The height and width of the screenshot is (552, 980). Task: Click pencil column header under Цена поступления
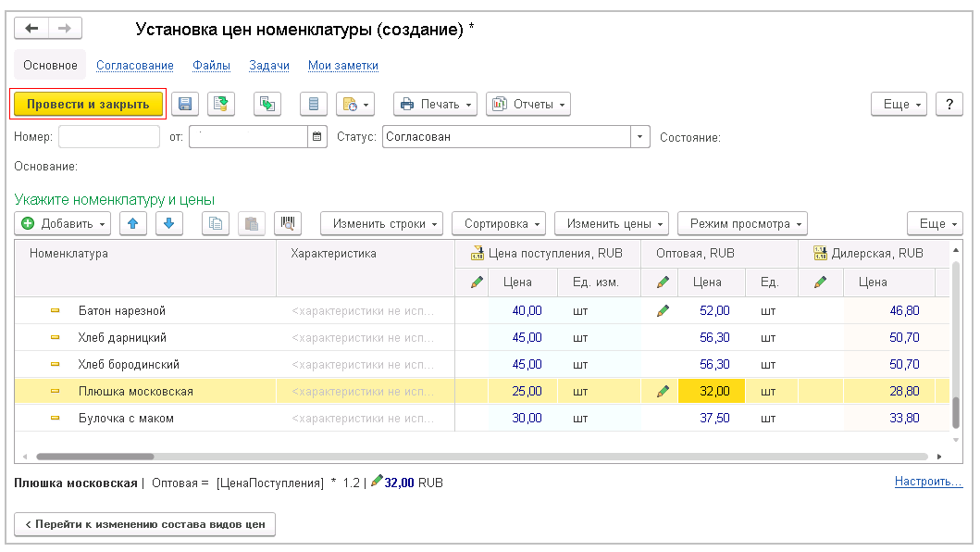[x=477, y=282]
